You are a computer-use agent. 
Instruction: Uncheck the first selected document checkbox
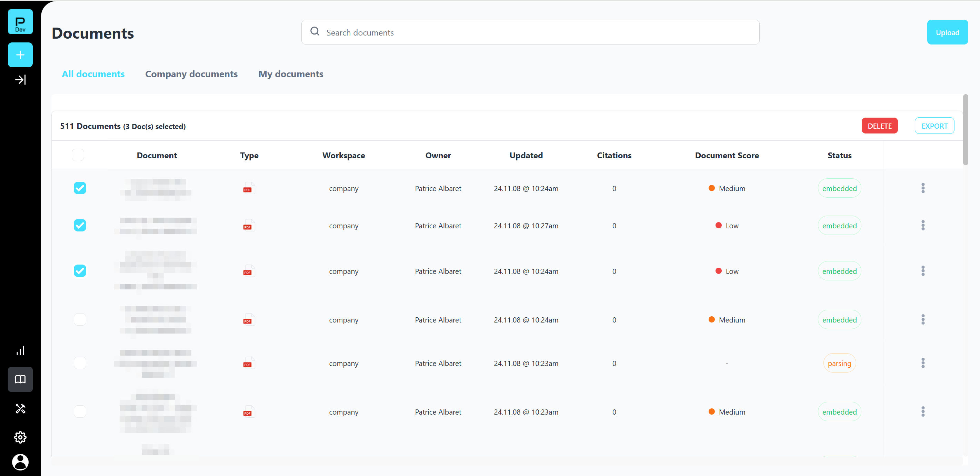tap(80, 188)
